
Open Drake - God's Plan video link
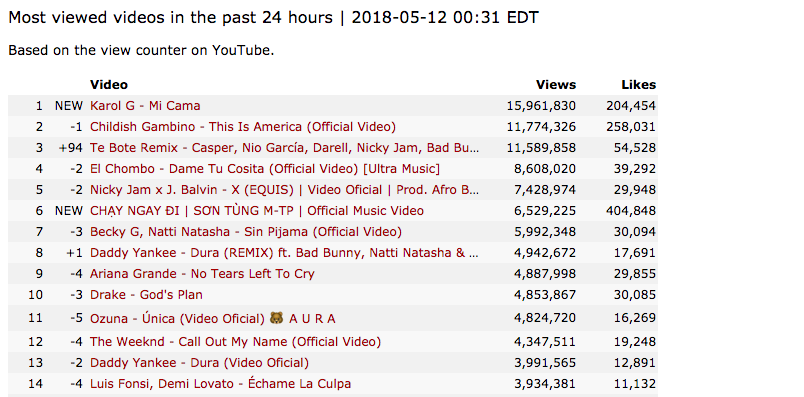146,295
